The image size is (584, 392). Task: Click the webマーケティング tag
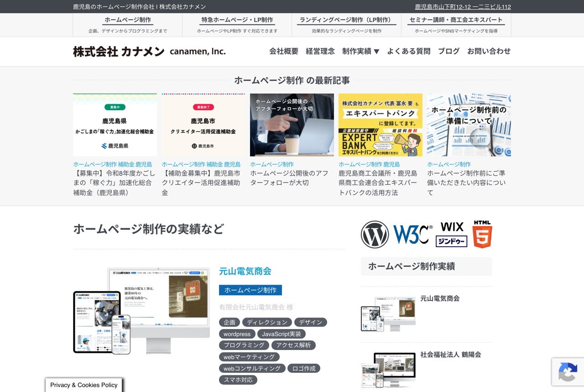[249, 357]
